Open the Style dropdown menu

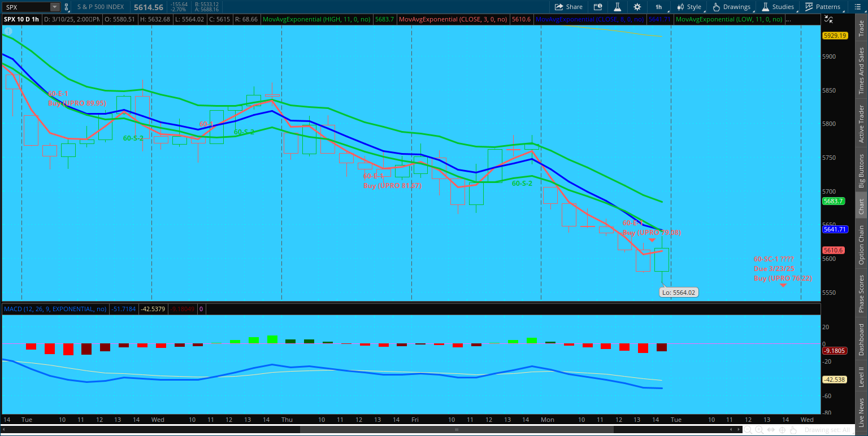pos(689,7)
